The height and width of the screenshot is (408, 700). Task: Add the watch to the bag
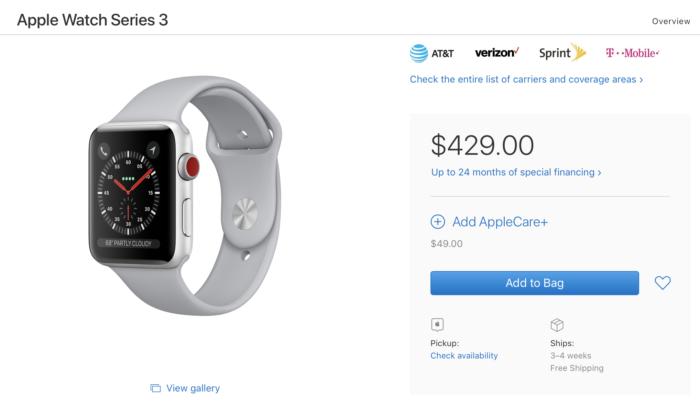pos(534,283)
